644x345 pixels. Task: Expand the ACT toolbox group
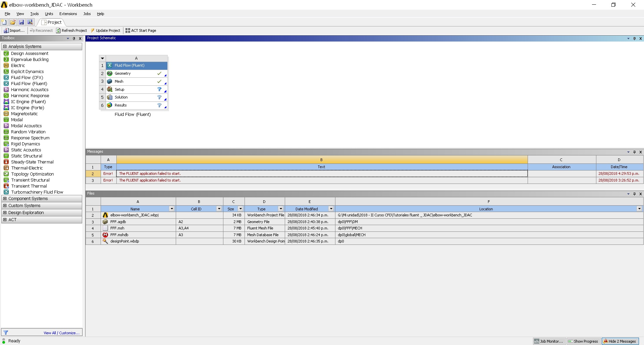5,219
